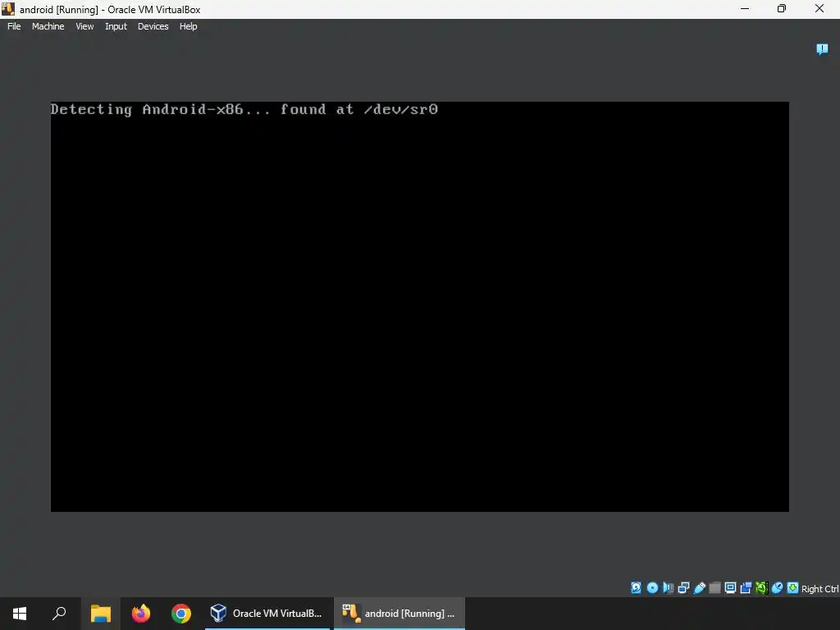Click the audio indicator in status bar
The image size is (840, 630).
(x=668, y=587)
